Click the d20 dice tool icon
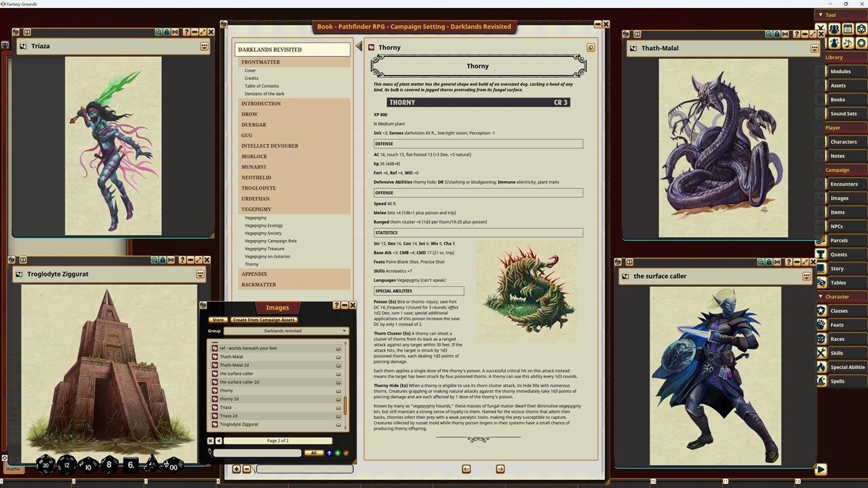868x488 pixels. pyautogui.click(x=861, y=28)
